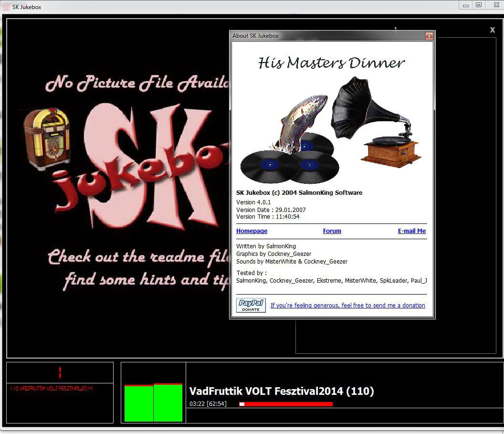Viewport: 504px width, 434px height.
Task: Click the E-mail Me link
Action: point(412,231)
